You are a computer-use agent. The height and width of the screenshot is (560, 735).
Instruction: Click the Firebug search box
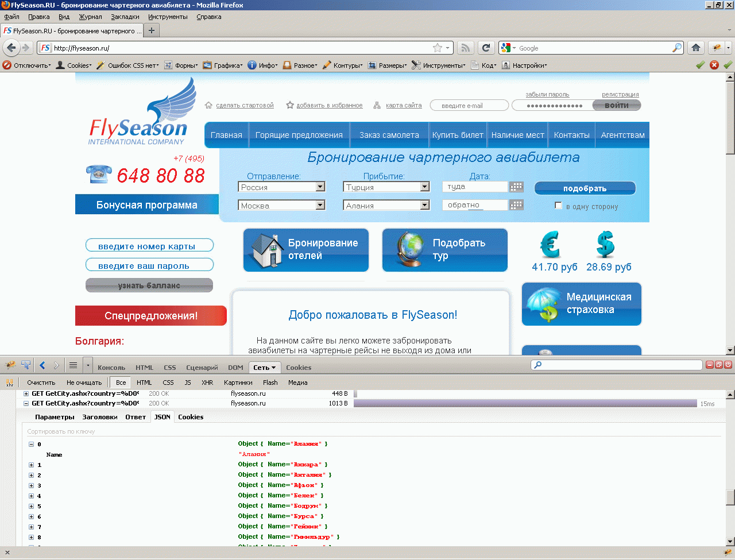(x=617, y=365)
